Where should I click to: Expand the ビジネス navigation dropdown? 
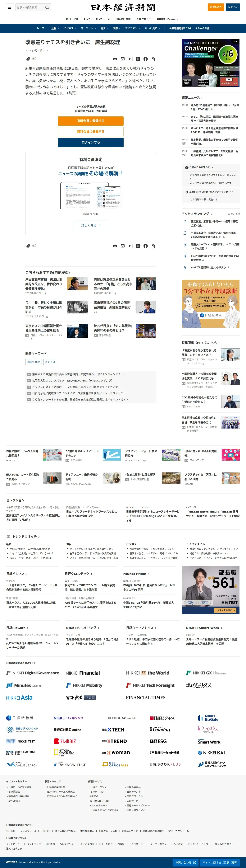(70, 28)
